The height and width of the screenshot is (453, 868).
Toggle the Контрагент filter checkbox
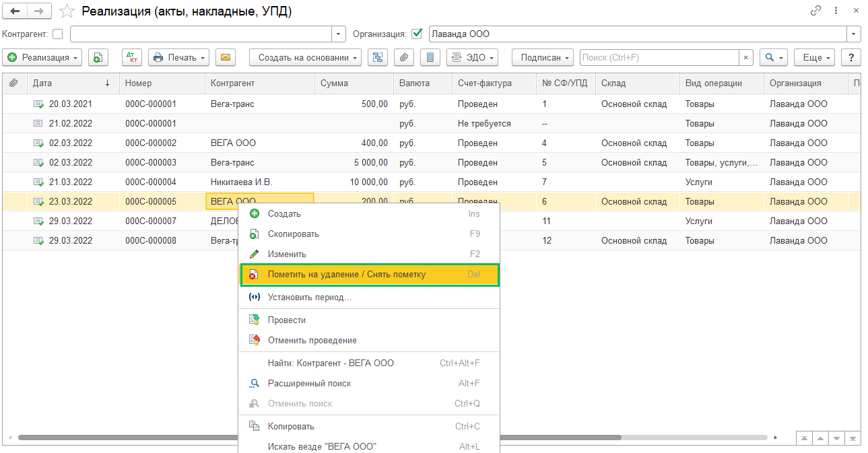click(58, 34)
